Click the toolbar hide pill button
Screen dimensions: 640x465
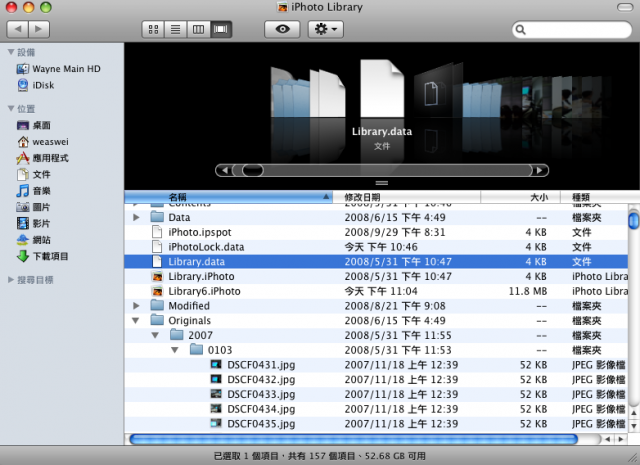[624, 7]
